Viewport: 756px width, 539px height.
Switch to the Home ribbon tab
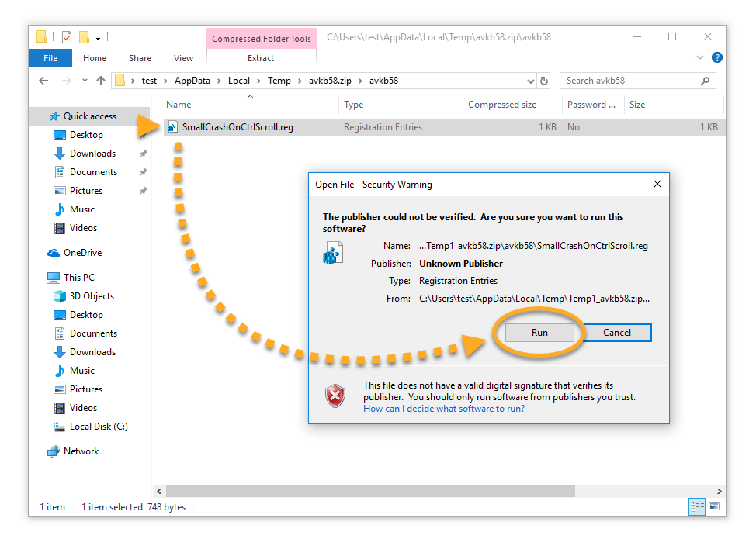tap(95, 58)
